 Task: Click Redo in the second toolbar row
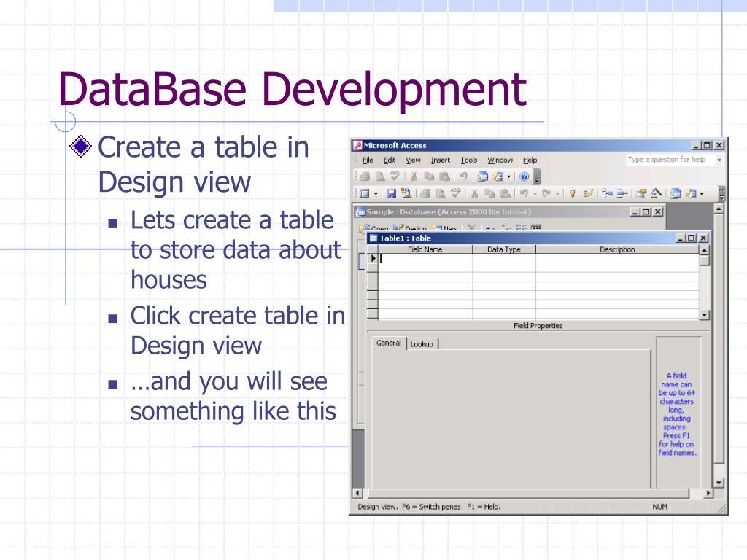tap(546, 193)
